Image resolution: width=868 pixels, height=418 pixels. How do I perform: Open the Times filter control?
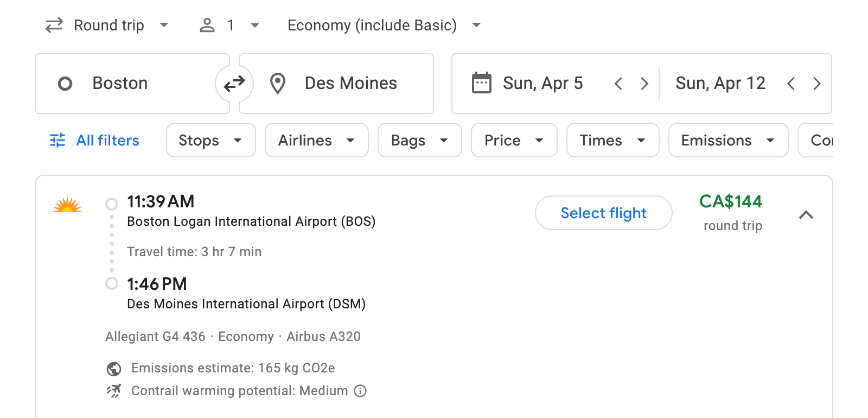[612, 140]
